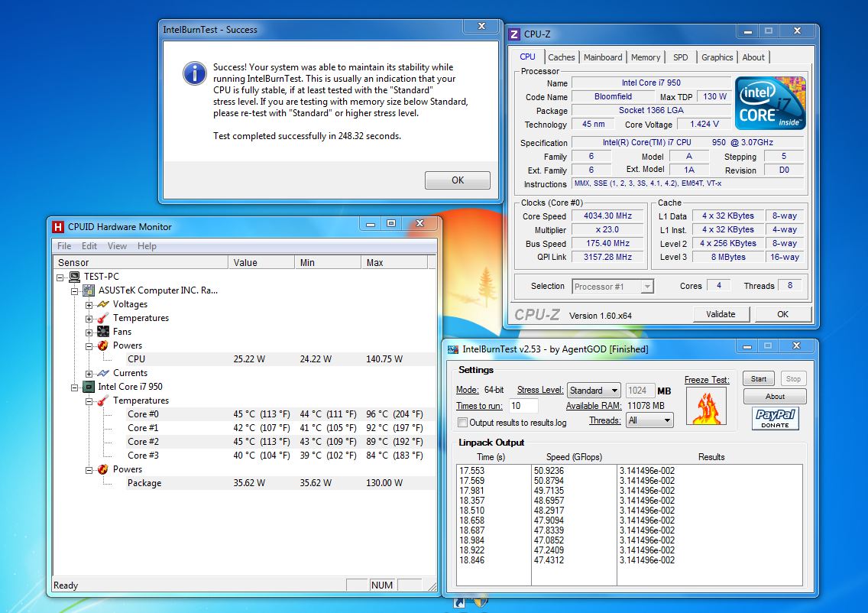Switch to the Caches tab in CPU-Z
The height and width of the screenshot is (613, 868).
562,57
